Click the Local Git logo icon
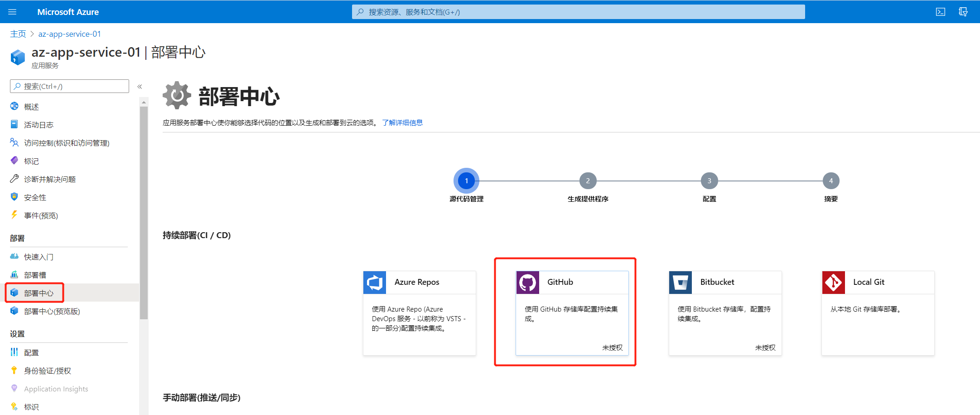Image resolution: width=980 pixels, height=415 pixels. pos(834,283)
